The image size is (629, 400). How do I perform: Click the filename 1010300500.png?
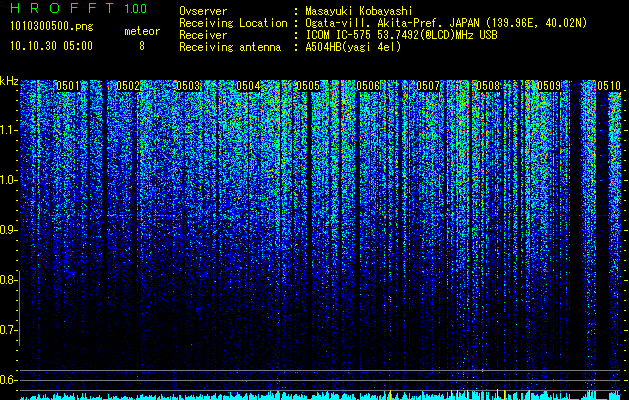(x=52, y=27)
